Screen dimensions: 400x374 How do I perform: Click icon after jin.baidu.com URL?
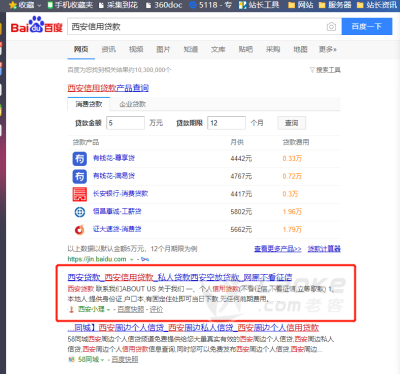pos(145,259)
